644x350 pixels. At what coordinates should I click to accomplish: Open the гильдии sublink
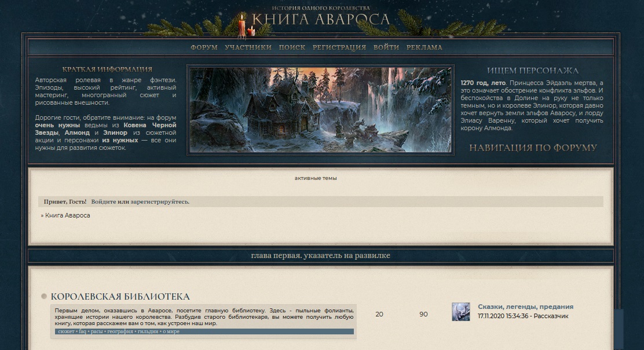(148, 331)
